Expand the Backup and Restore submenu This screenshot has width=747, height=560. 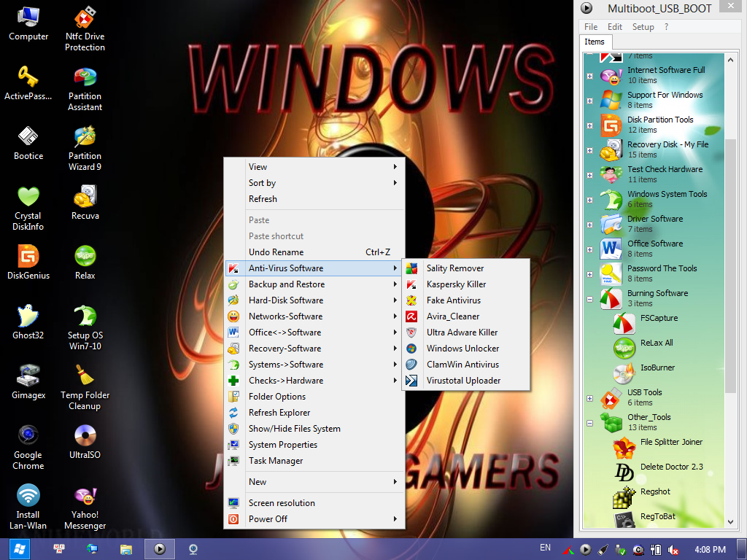point(314,284)
